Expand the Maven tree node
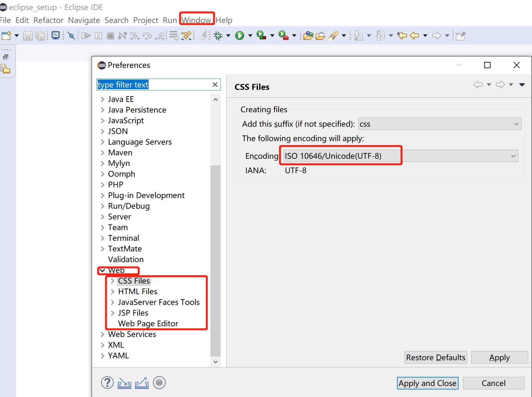The height and width of the screenshot is (397, 532). tap(102, 153)
